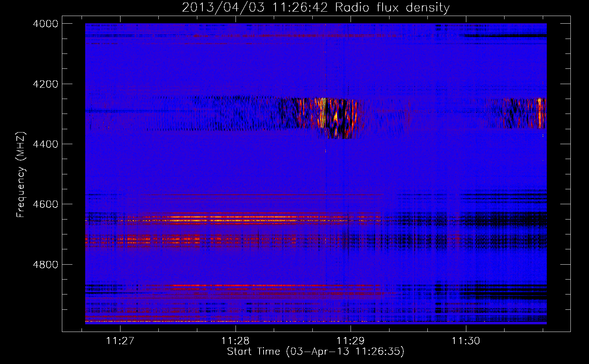Click the "11:27" time axis label

click(x=120, y=341)
